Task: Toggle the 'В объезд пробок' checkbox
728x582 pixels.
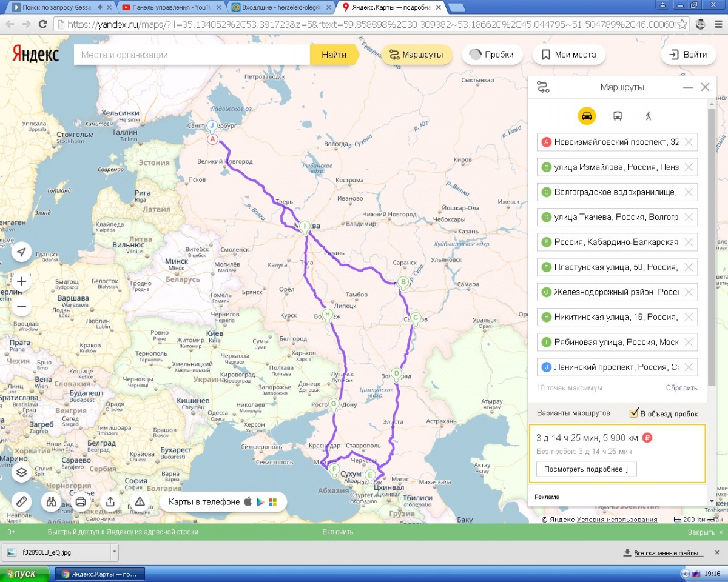Action: pos(635,413)
